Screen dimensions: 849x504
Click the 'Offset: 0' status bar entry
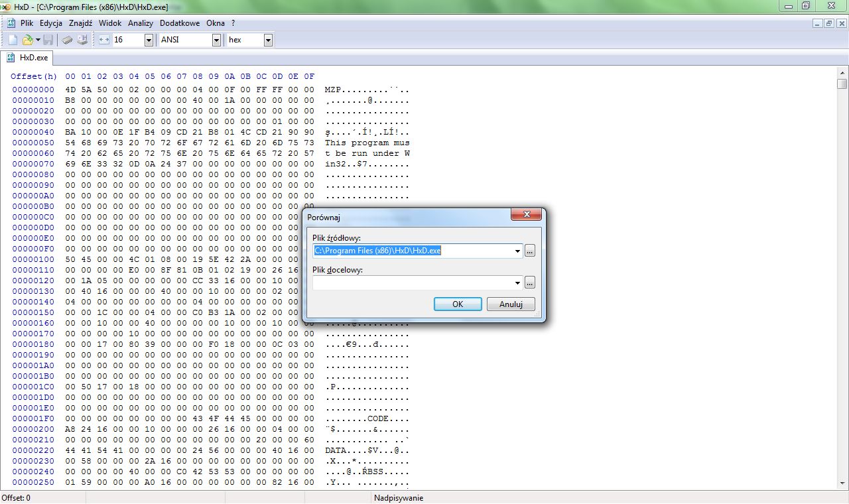click(16, 498)
